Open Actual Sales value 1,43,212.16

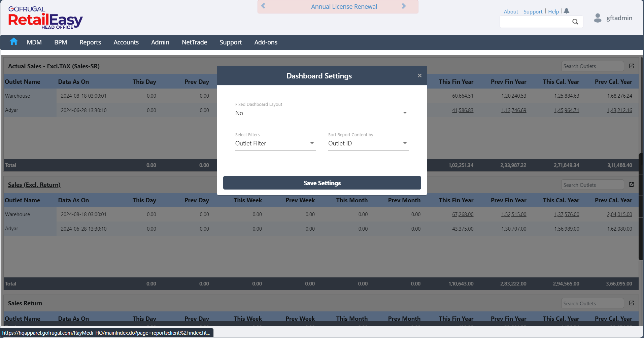[619, 110]
